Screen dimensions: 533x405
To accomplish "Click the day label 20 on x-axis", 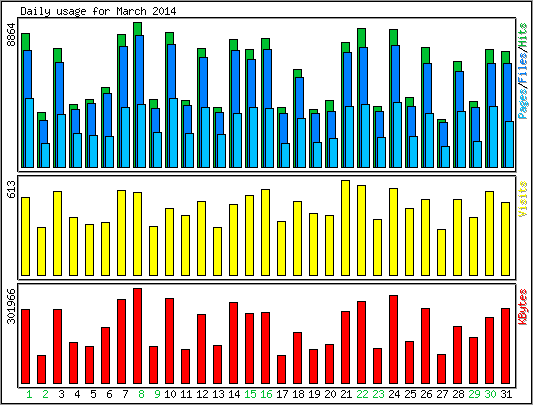I will tap(330, 394).
